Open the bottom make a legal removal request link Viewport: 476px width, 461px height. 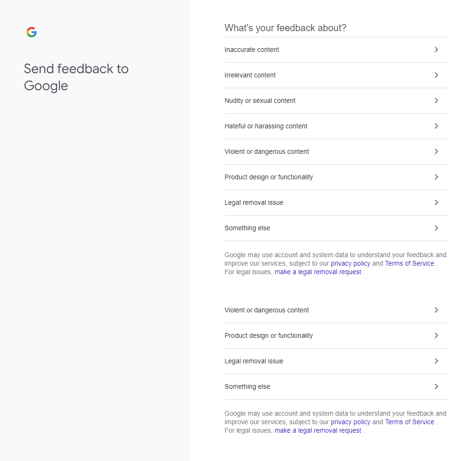pos(318,431)
